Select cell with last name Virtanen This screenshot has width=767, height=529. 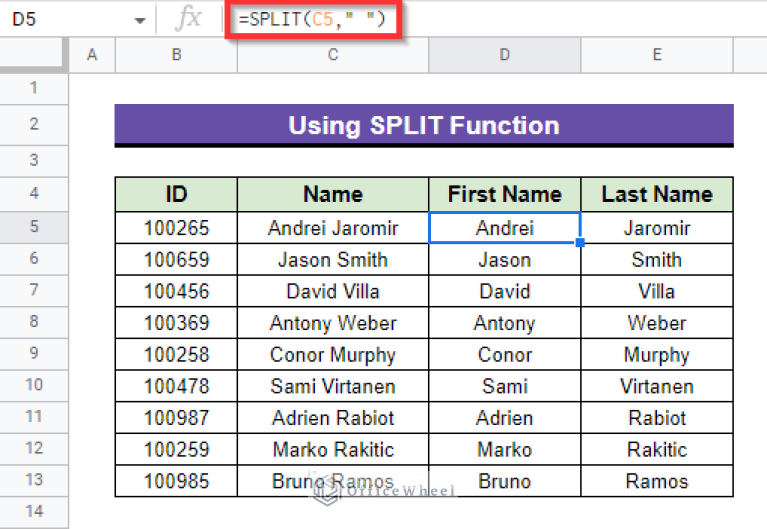pos(656,386)
